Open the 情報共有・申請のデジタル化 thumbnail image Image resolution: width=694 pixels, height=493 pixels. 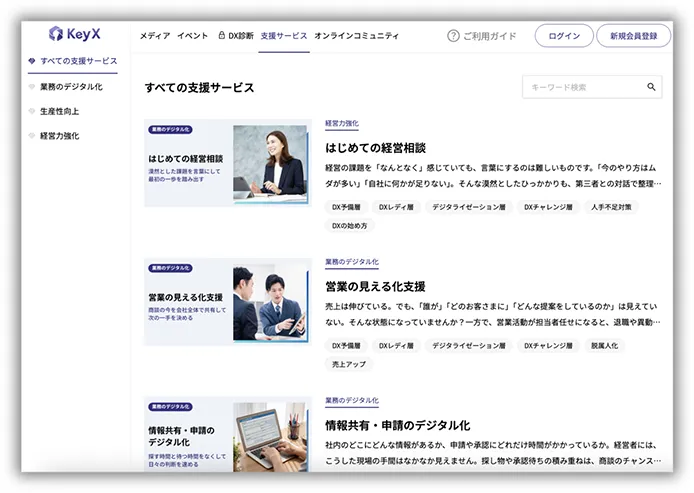click(227, 434)
